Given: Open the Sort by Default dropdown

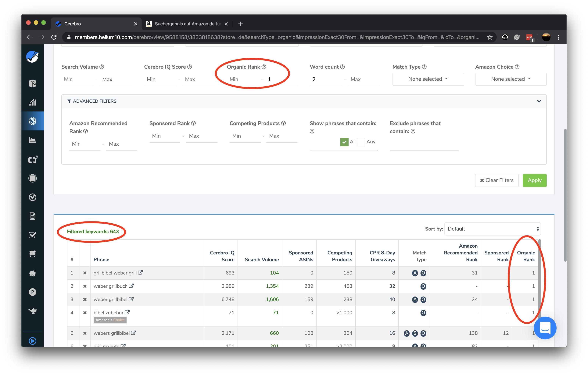Looking at the screenshot, I should coord(492,229).
